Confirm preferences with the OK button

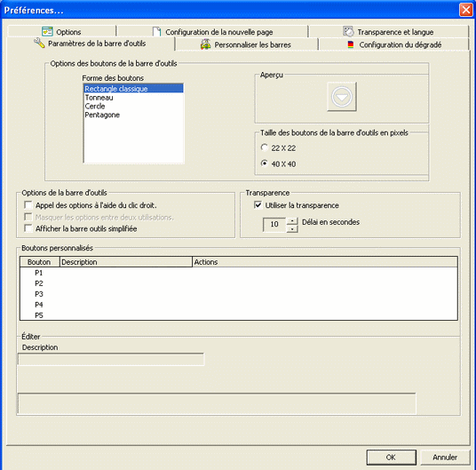tap(391, 457)
